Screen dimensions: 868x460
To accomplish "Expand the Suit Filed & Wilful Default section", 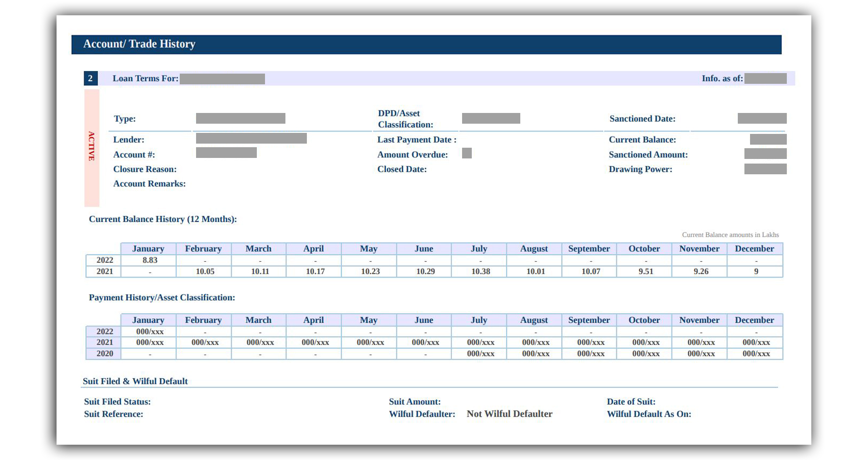I will tap(135, 381).
